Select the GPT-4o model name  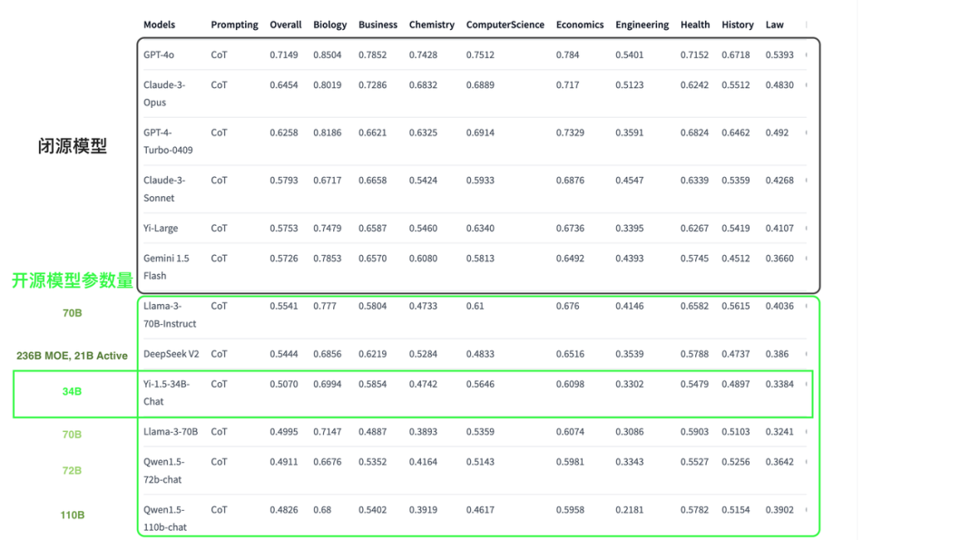158,55
